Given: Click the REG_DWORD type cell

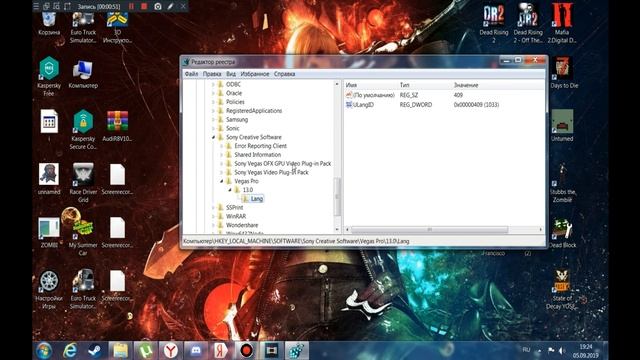Looking at the screenshot, I should (416, 105).
